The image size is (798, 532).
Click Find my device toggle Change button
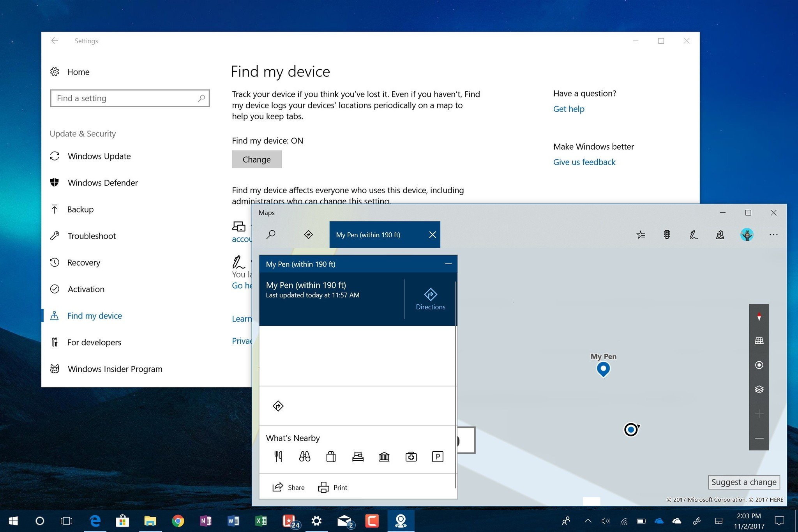point(256,158)
